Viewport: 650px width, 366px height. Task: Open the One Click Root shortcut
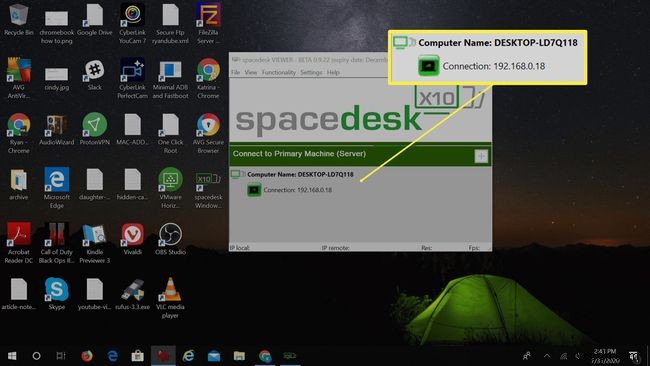170,133
